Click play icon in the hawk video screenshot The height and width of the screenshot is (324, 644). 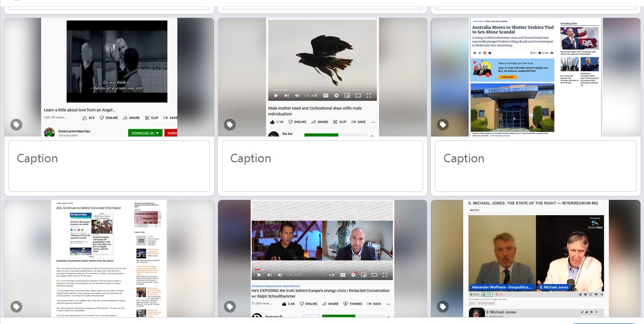276,95
